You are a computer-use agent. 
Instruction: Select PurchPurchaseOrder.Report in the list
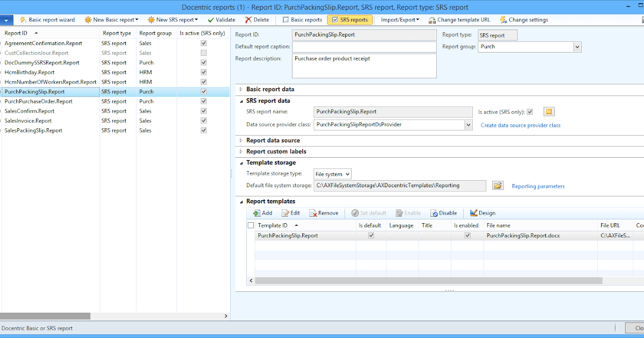pos(39,101)
